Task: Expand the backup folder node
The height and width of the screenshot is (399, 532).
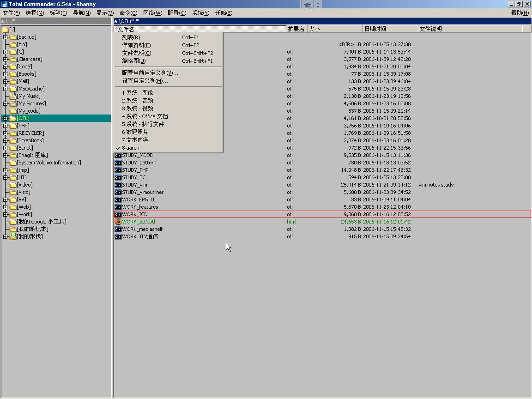Action: click(6, 37)
